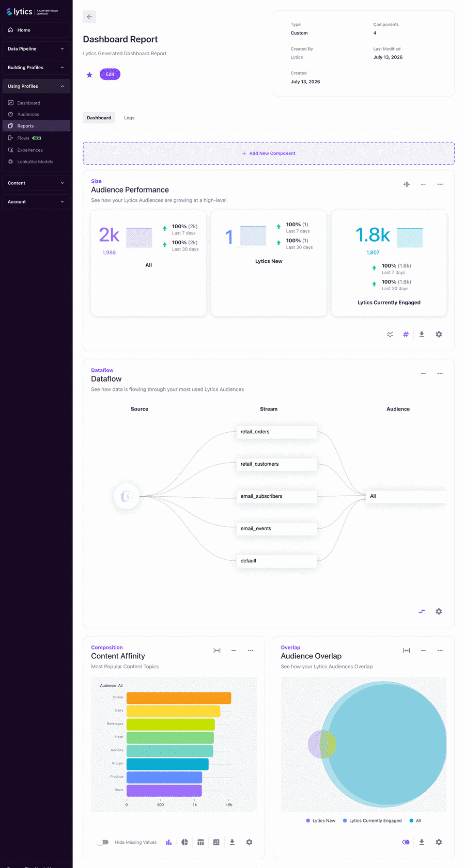Expand the Data Pipeline section
Image resolution: width=465 pixels, height=868 pixels.
coord(36,49)
